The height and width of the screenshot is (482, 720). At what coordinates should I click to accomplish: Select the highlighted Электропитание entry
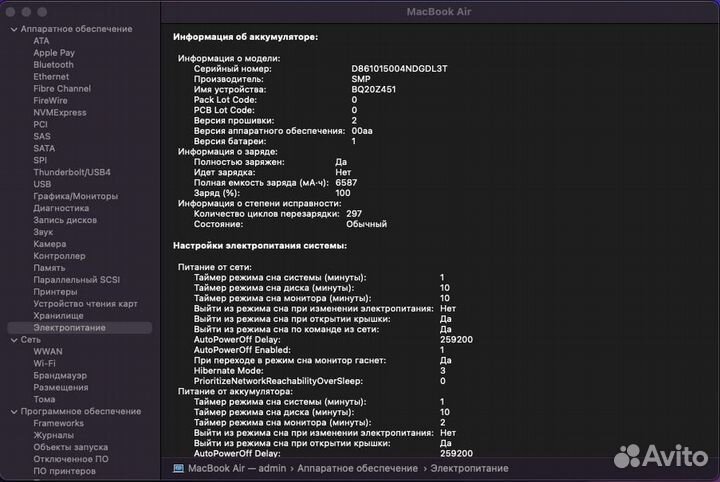79,328
